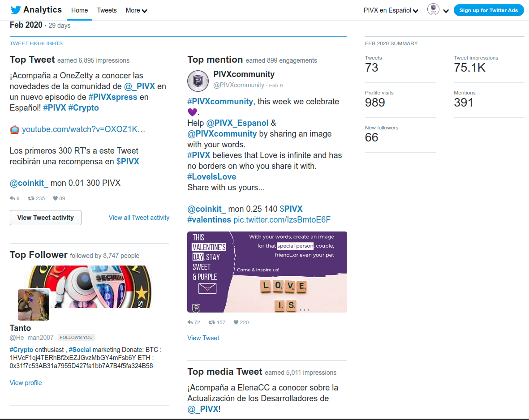Click the Feb 2020 heading
The width and height of the screenshot is (529, 420).
pyautogui.click(x=26, y=26)
